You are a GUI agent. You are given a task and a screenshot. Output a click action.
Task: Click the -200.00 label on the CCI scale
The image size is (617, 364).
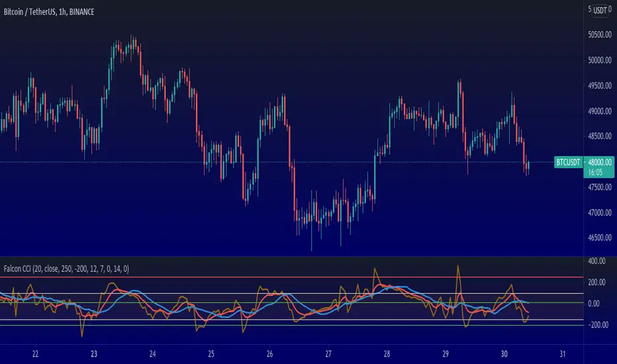(x=598, y=325)
